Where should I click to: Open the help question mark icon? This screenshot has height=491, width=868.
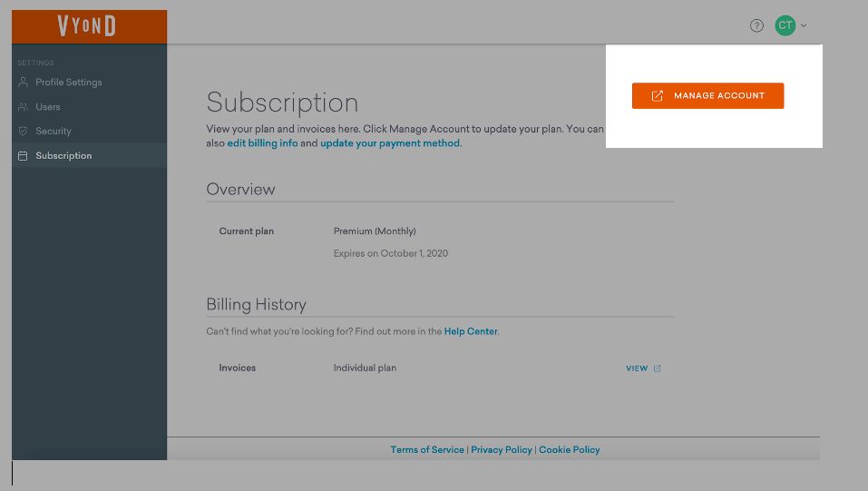[x=756, y=25]
